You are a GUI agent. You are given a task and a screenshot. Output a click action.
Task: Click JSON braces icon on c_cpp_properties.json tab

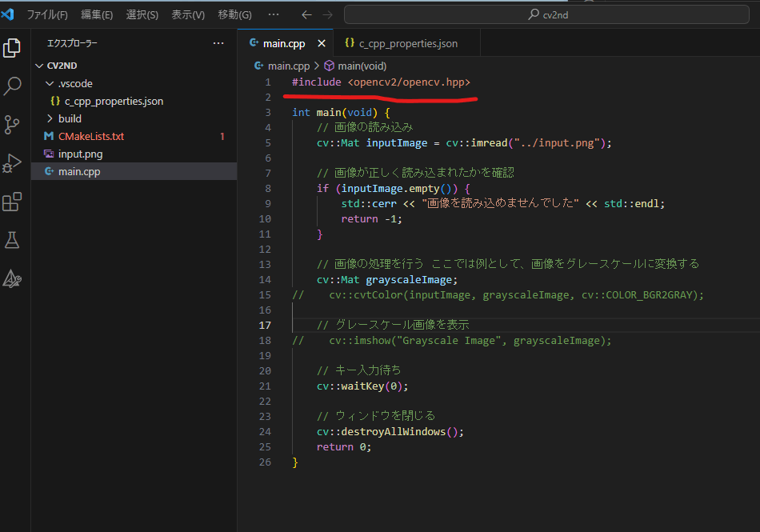pyautogui.click(x=350, y=43)
